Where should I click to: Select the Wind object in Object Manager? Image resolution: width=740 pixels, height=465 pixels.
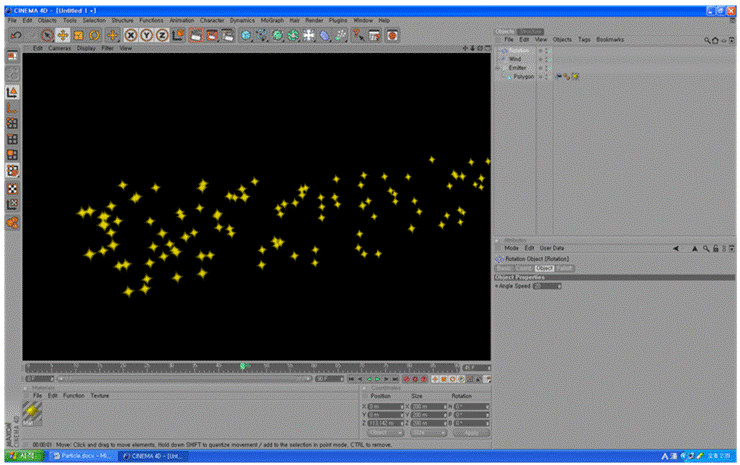click(515, 59)
